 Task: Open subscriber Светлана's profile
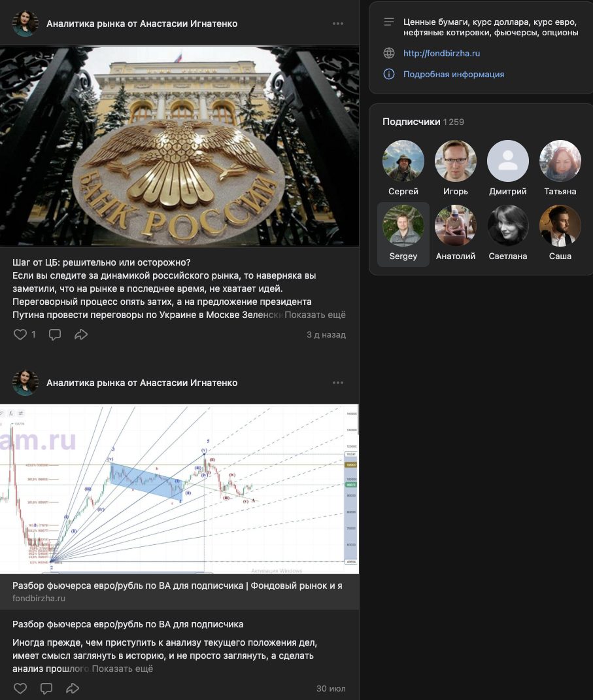click(x=508, y=234)
